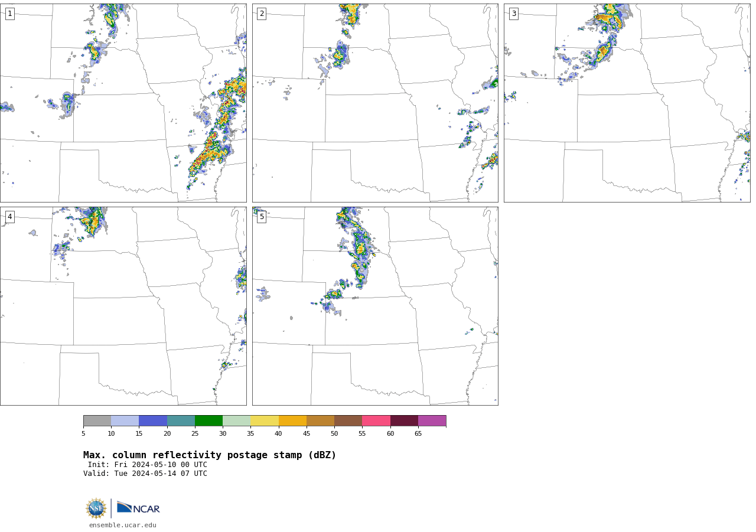
Task: Click the blue 15-20 dBZ swatch
Action: [x=153, y=420]
